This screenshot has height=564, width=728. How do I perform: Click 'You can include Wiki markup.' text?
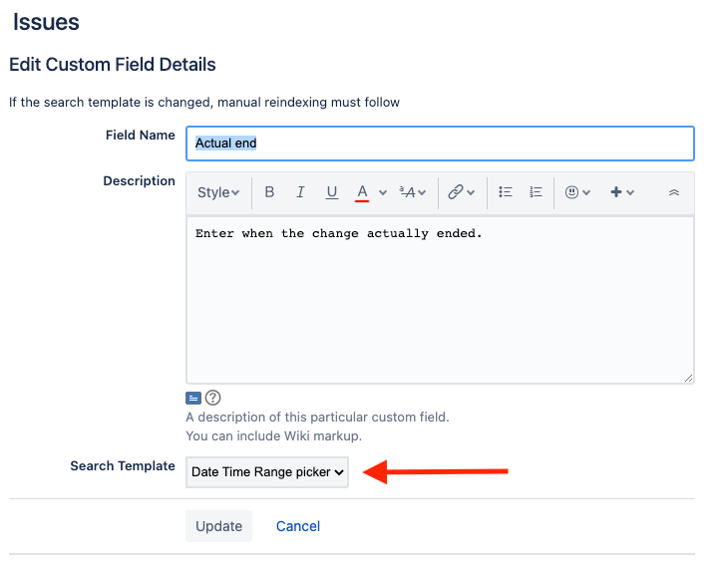273,436
